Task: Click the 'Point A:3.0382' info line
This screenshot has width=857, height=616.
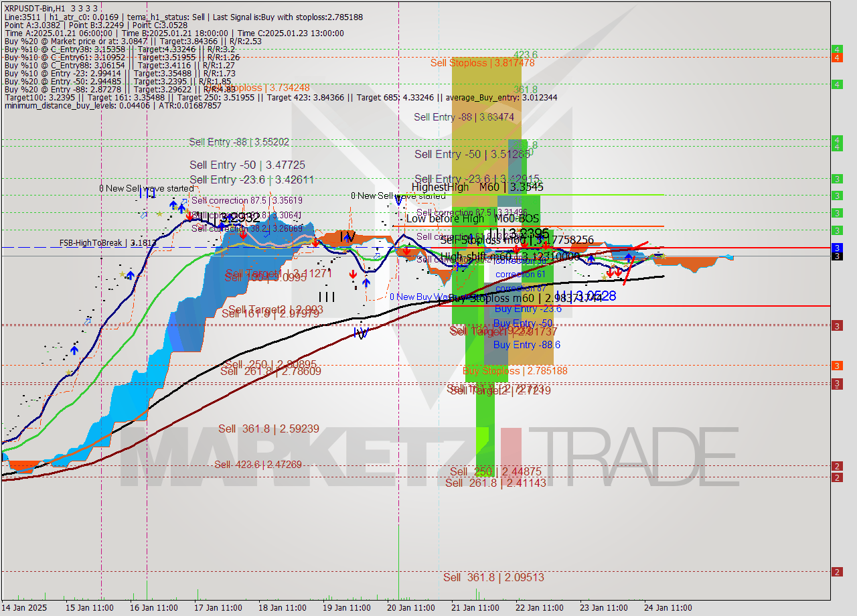Action: (x=96, y=25)
